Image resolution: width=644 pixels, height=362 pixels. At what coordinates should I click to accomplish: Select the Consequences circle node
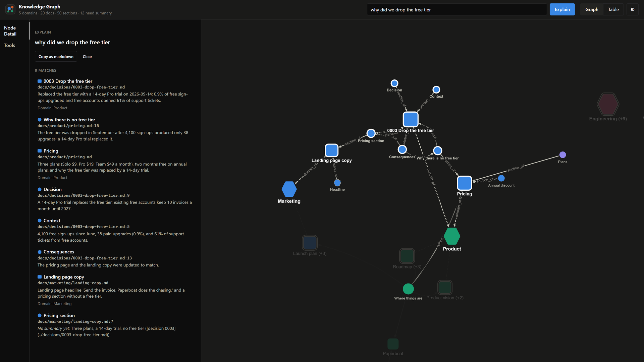pyautogui.click(x=402, y=149)
